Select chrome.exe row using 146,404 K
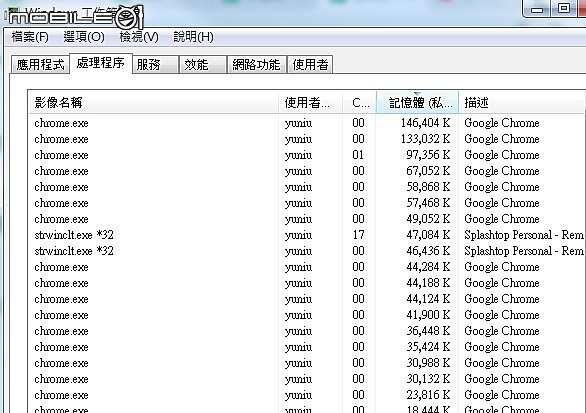 tap(306, 123)
